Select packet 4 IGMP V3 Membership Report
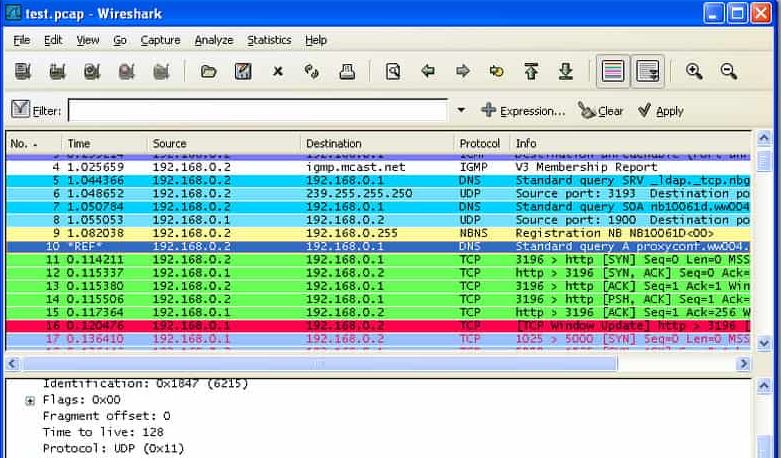 point(378,167)
